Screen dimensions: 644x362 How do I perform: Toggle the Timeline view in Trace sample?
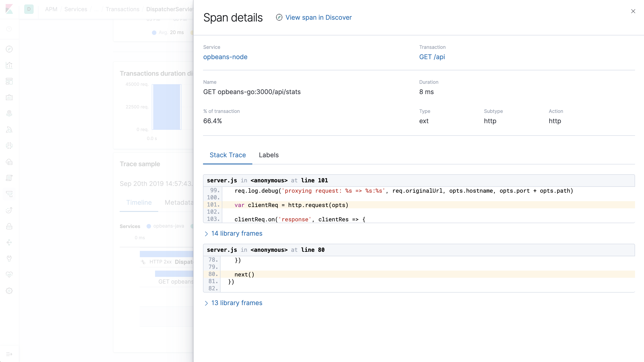point(138,203)
